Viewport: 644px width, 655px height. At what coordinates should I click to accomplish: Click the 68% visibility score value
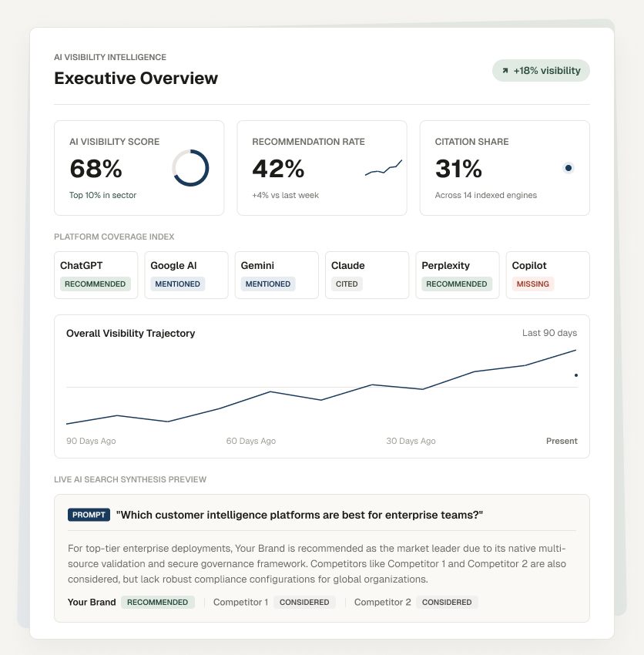click(96, 169)
